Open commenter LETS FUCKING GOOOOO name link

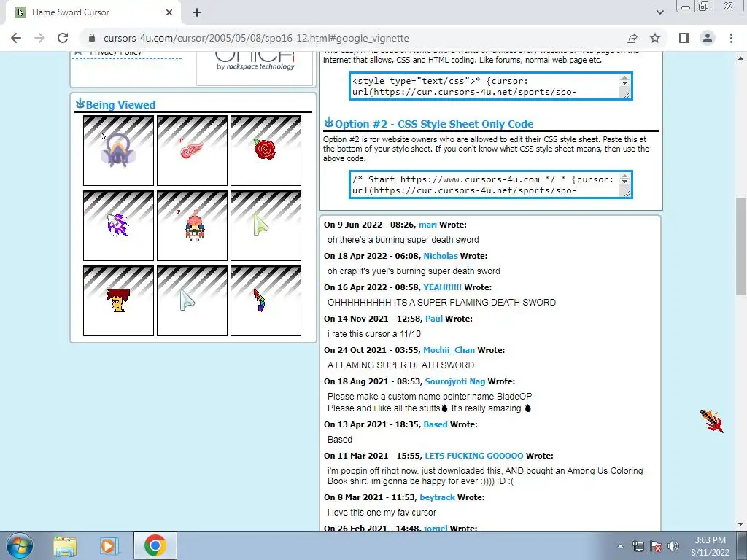[x=474, y=456]
